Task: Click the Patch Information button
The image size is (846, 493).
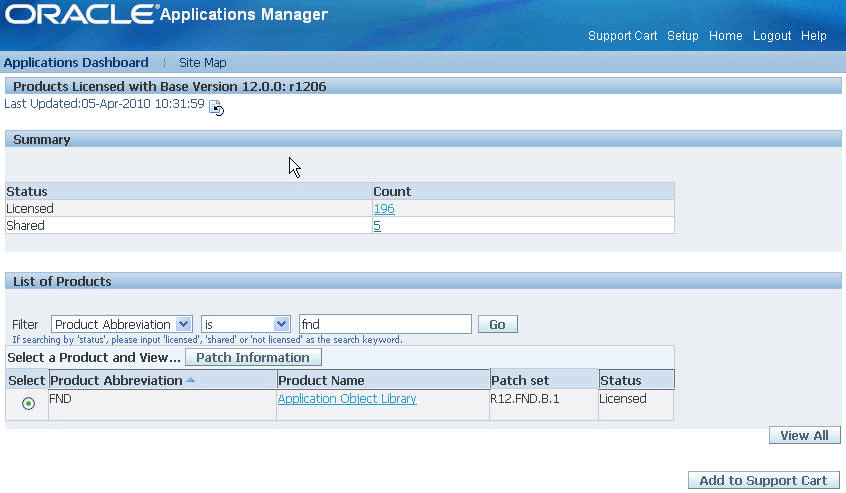Action: coord(253,357)
